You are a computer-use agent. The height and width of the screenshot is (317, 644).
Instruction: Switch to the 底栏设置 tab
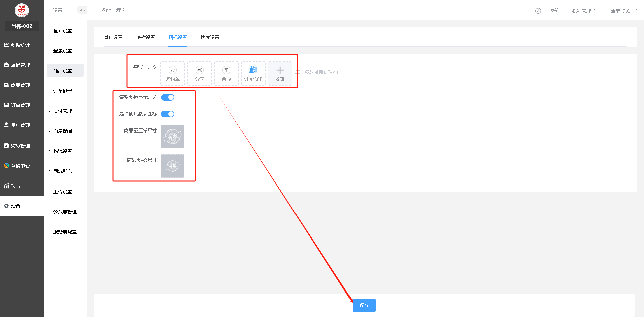click(146, 37)
